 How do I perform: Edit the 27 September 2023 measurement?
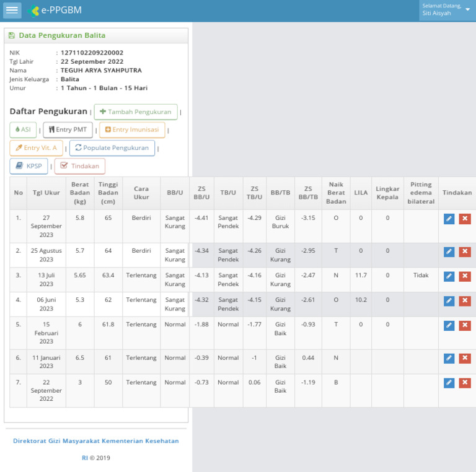click(449, 219)
